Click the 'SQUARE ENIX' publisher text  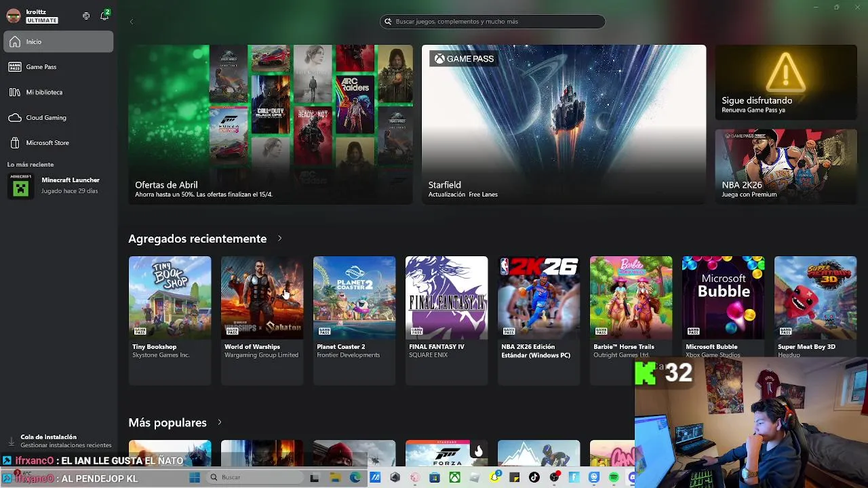pyautogui.click(x=429, y=355)
